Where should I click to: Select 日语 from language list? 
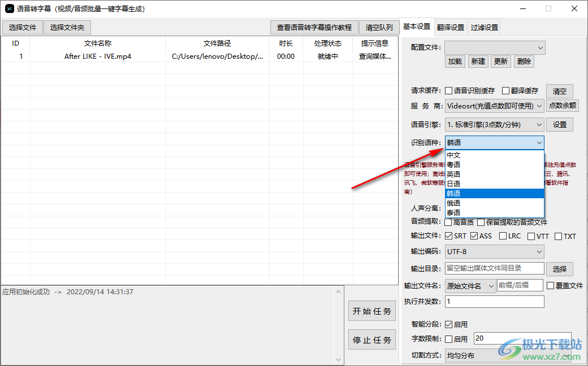495,184
